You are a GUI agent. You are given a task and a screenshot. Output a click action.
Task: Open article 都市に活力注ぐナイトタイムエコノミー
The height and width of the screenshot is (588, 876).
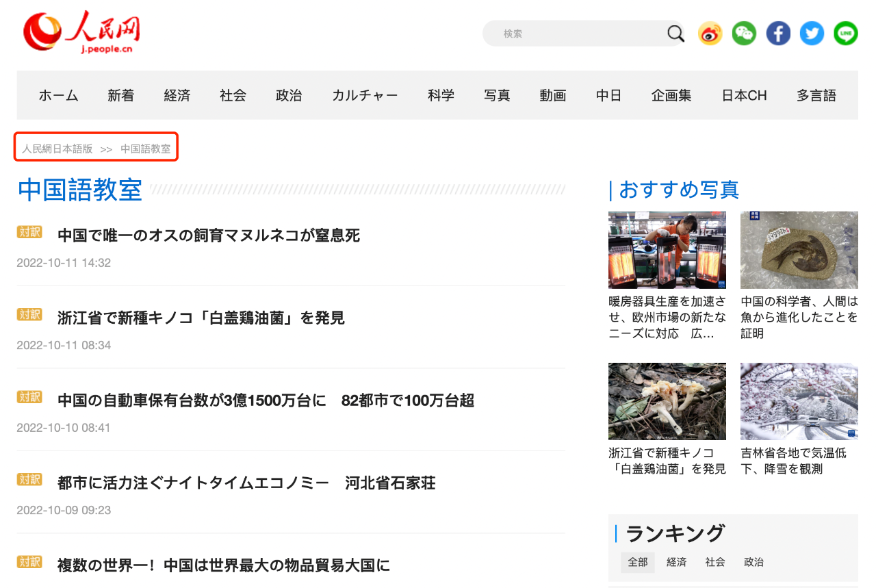click(246, 483)
